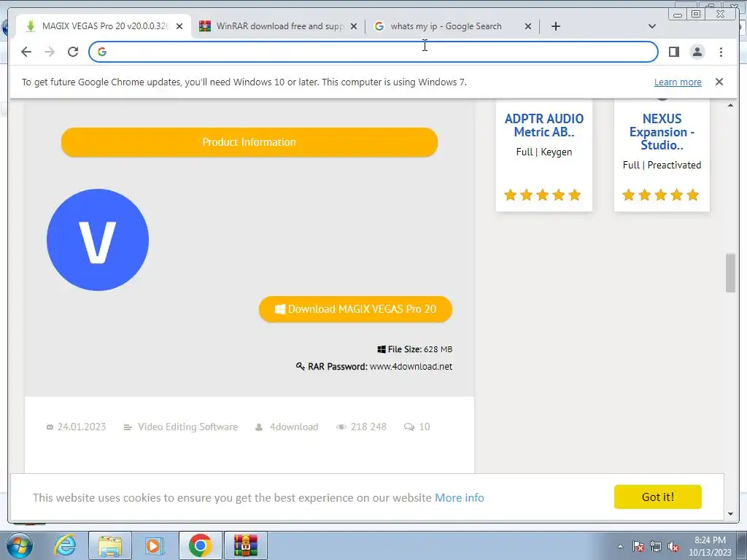Click star rating under NEXUS Expansion
747x560 pixels.
(660, 195)
